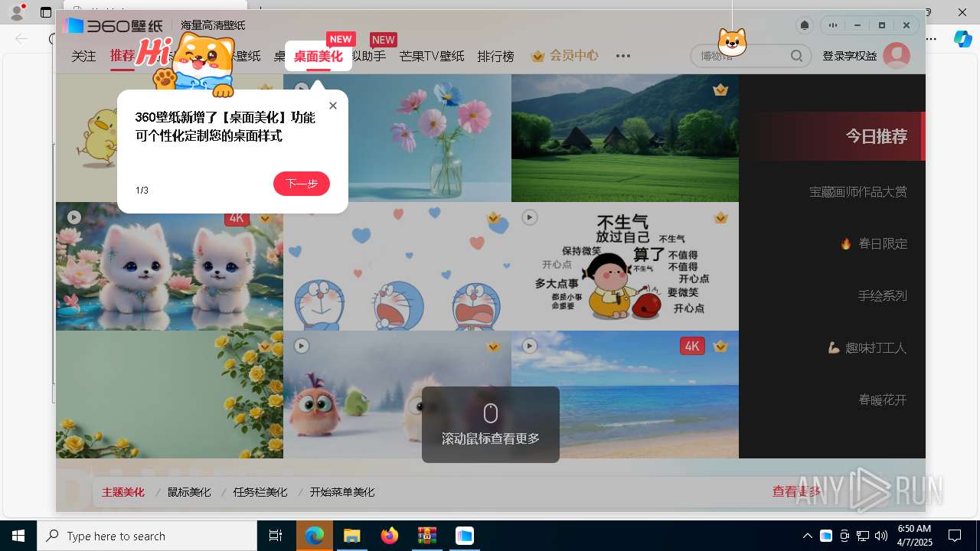
Task: Click the crown icon beside 会员中心
Action: click(x=538, y=56)
